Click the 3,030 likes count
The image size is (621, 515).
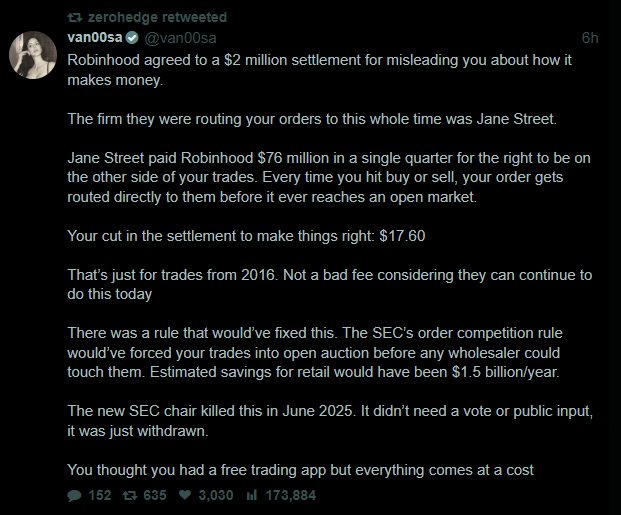coord(215,495)
